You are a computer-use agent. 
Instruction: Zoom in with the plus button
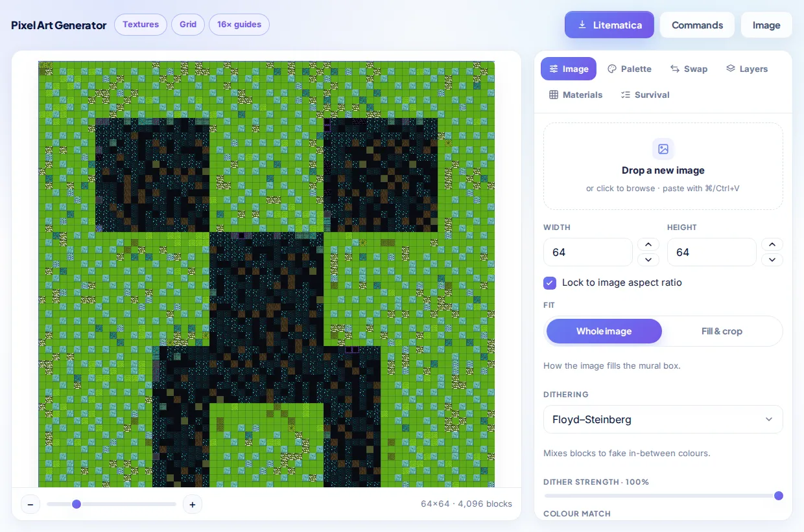(x=193, y=504)
